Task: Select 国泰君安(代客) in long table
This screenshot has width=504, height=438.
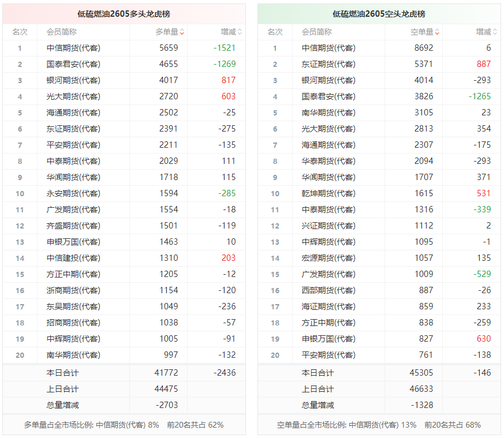Action: pyautogui.click(x=73, y=64)
